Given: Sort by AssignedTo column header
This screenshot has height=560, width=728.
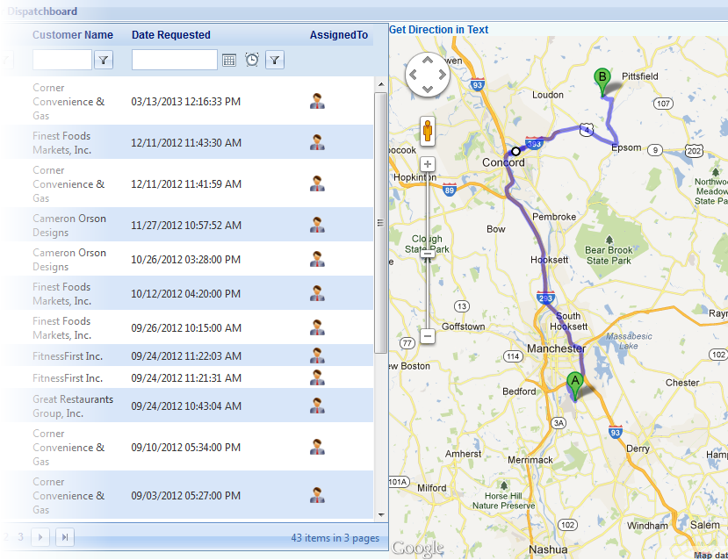Looking at the screenshot, I should [x=339, y=35].
